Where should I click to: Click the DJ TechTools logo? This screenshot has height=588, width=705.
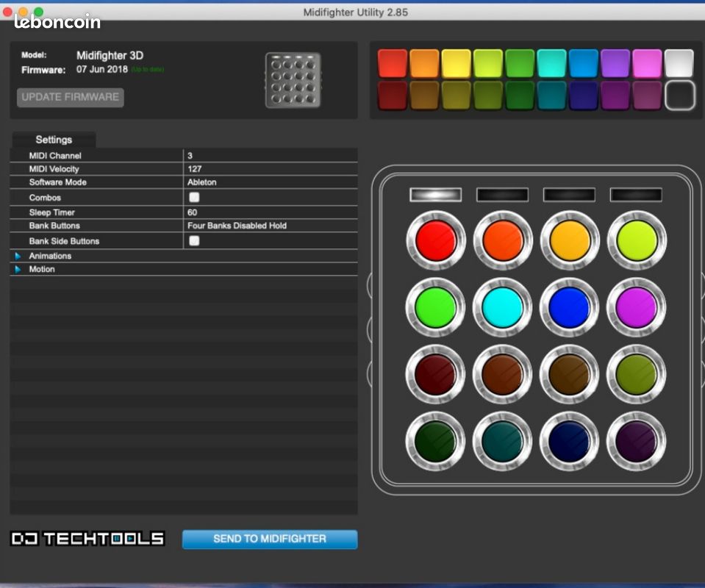coord(87,538)
